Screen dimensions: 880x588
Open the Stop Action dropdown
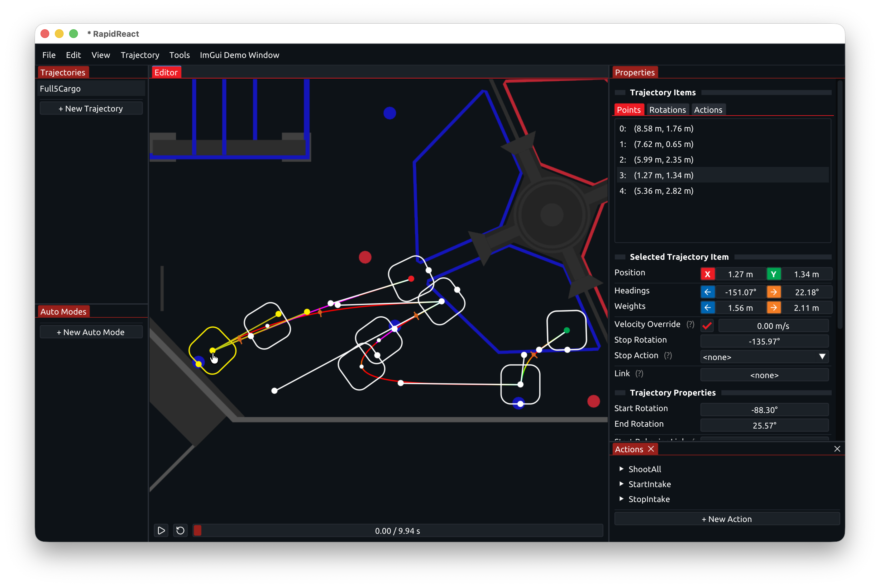pos(764,357)
